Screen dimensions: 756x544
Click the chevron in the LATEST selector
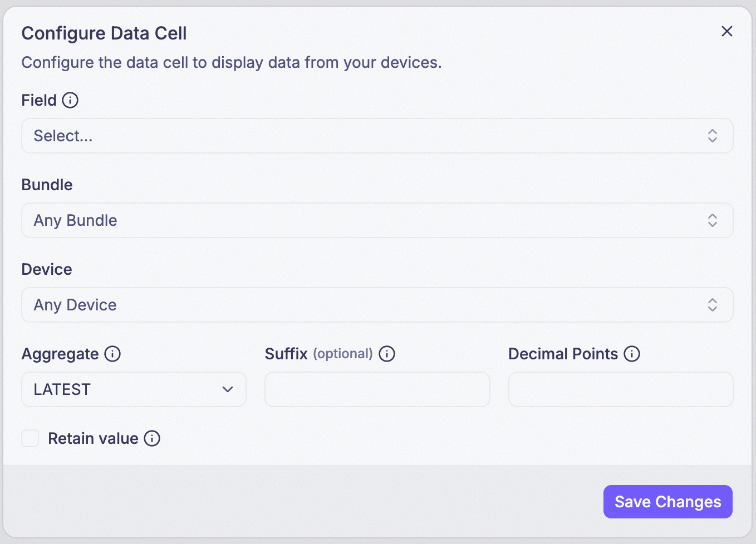point(228,389)
